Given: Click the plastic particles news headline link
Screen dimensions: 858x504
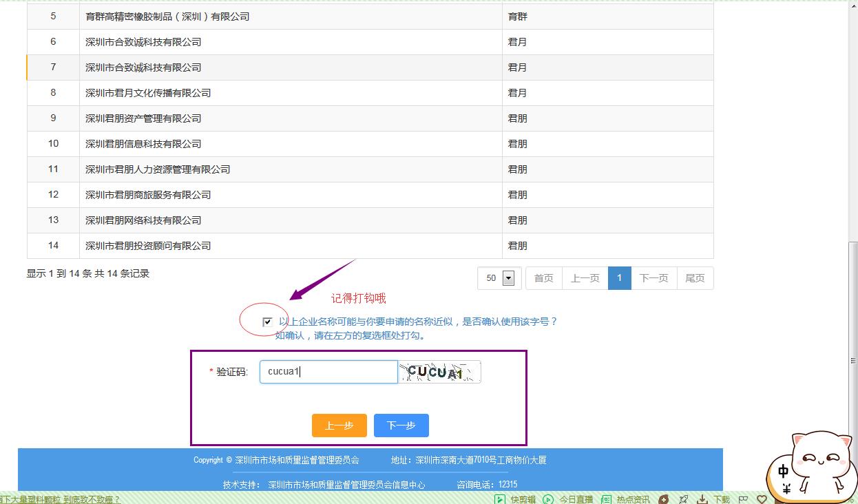Looking at the screenshot, I should (61, 499).
